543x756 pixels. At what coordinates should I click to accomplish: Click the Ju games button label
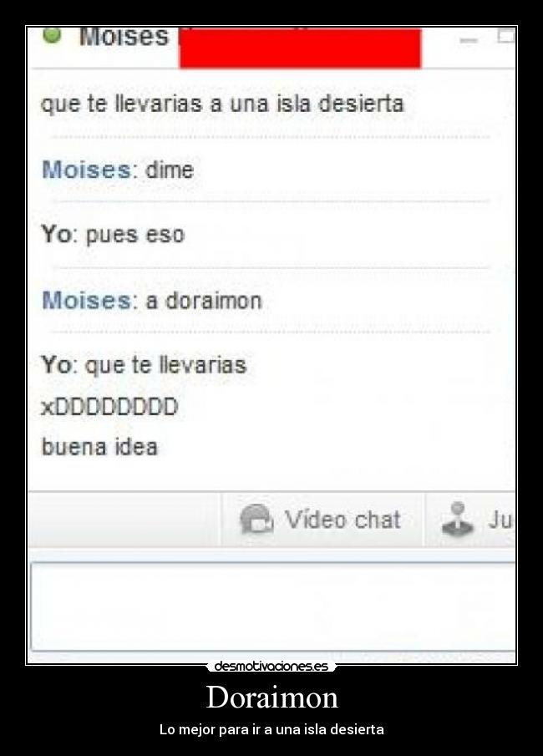tap(500, 520)
